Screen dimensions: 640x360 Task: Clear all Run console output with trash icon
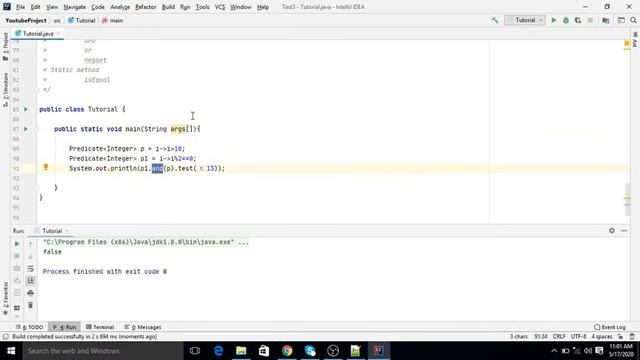coord(30,305)
